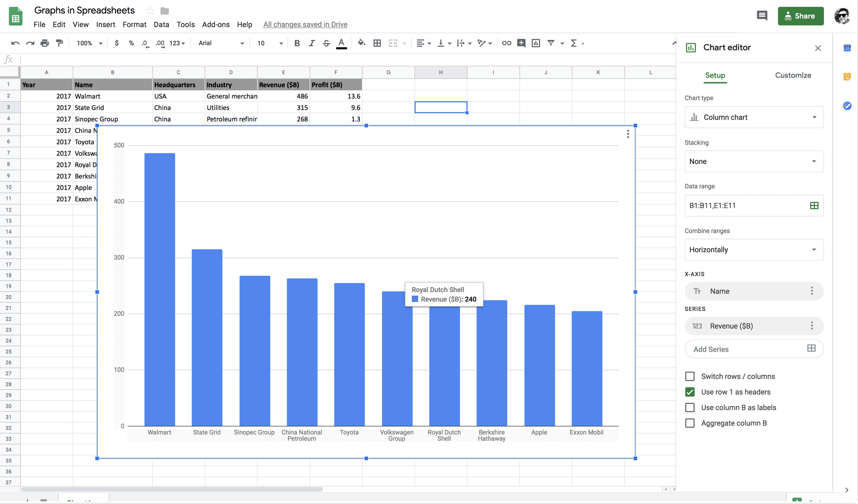The image size is (858, 504).
Task: Open the fill color picker
Action: 362,43
